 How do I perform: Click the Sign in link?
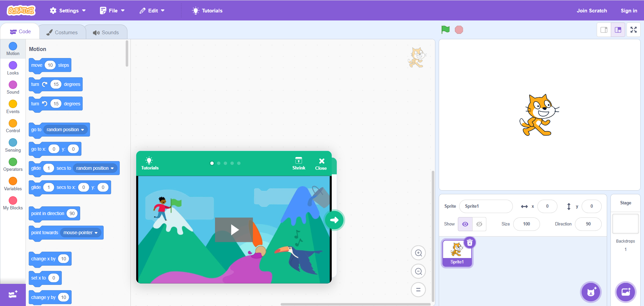629,10
